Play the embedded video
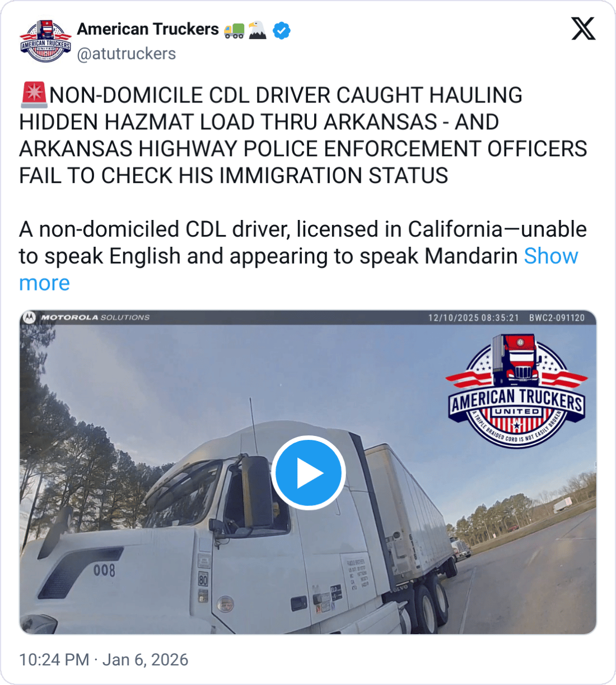This screenshot has height=685, width=616. (308, 472)
